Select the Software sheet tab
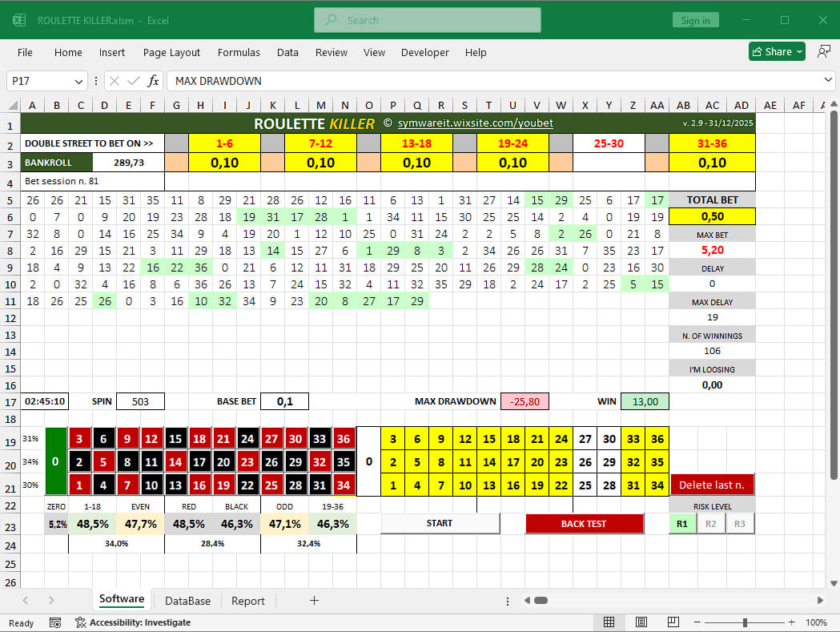 122,599
